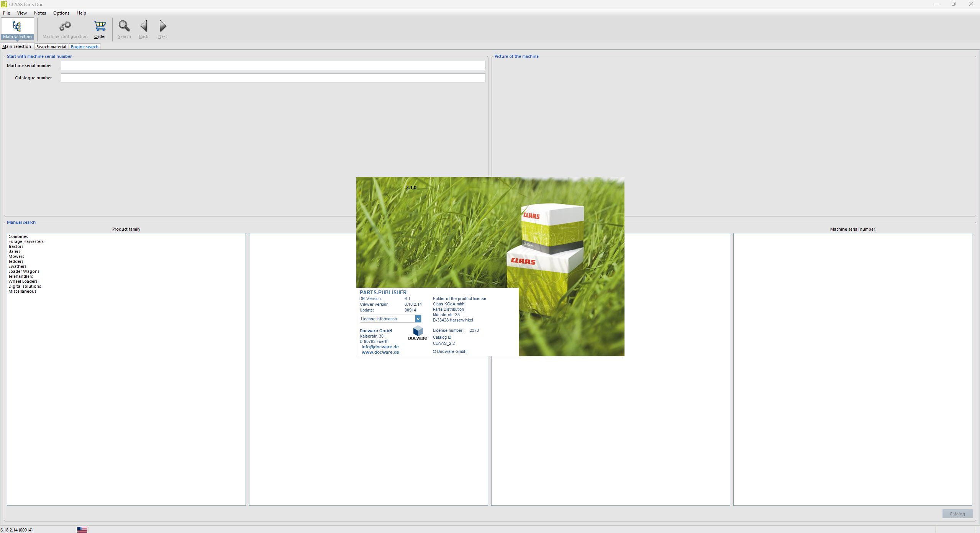Click the Back navigation arrow
Screen dimensions: 980x533
144,27
